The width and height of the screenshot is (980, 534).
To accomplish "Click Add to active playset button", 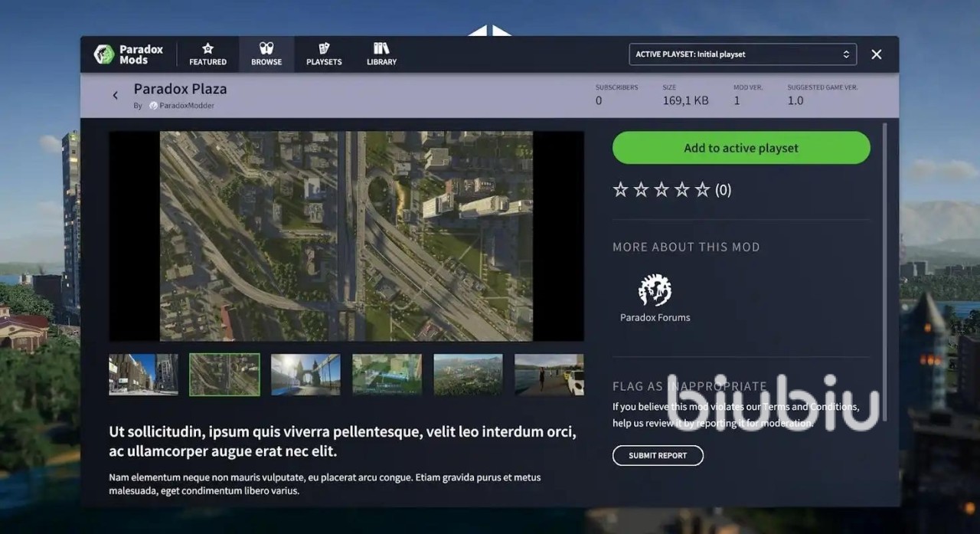I will click(x=740, y=148).
